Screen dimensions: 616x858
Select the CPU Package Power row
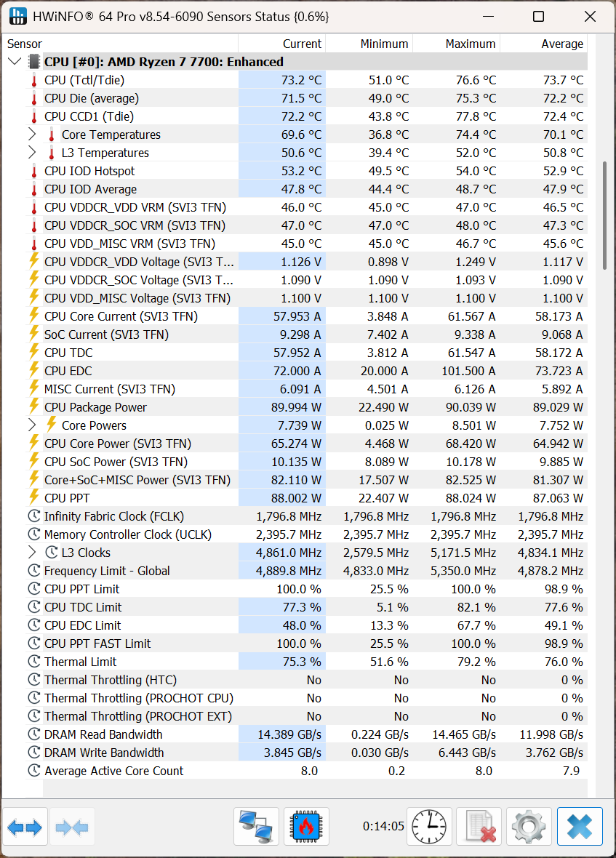click(306, 407)
